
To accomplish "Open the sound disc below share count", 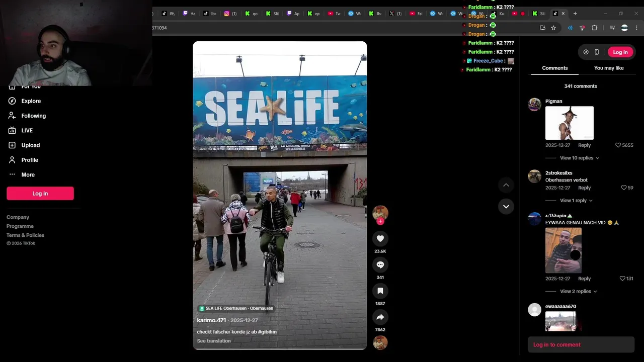I will point(380,342).
